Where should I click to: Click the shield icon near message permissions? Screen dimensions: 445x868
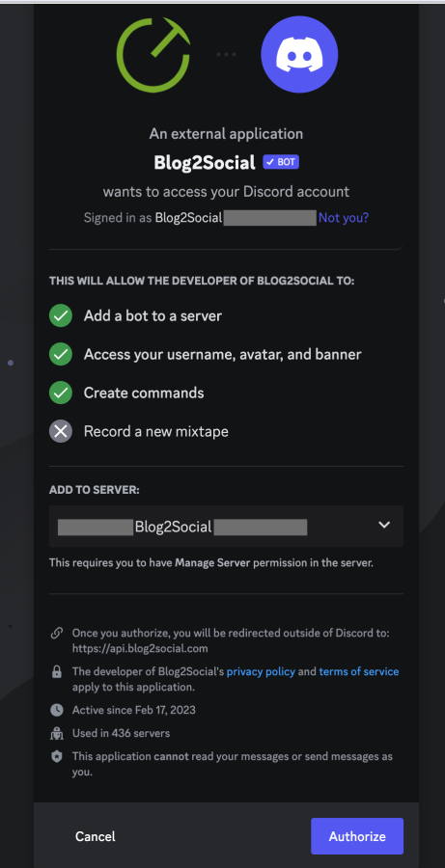click(56, 757)
